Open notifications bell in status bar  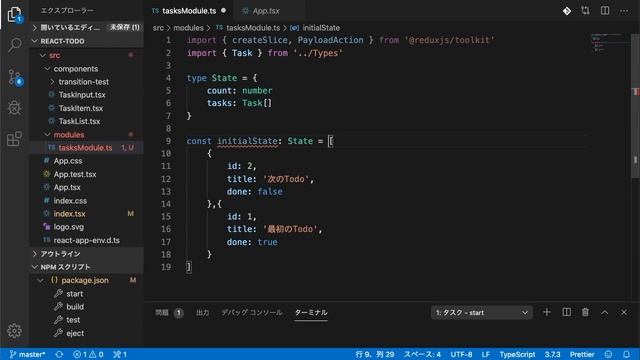[626, 354]
